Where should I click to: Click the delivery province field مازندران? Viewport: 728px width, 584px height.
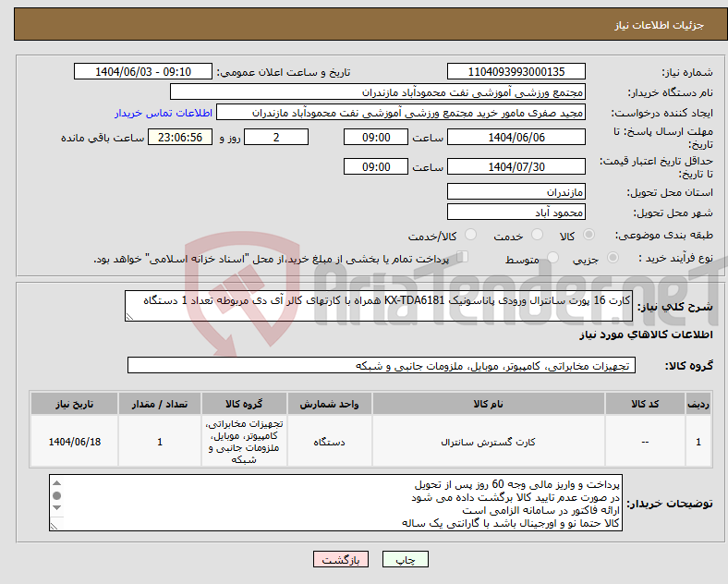click(x=516, y=191)
